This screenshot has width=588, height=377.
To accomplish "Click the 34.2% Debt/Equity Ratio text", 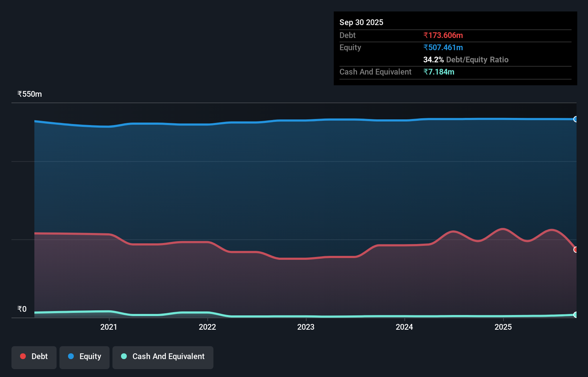I will pos(466,59).
